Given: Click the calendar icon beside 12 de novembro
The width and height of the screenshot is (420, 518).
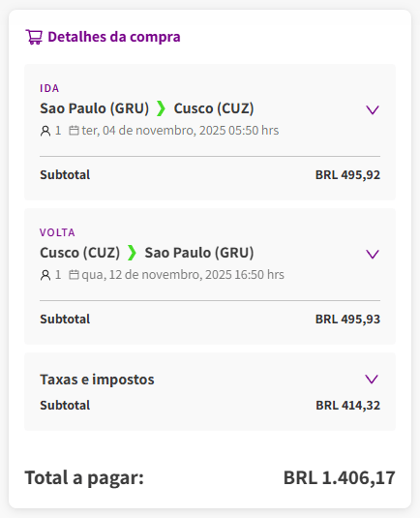Looking at the screenshot, I should click(x=74, y=275).
